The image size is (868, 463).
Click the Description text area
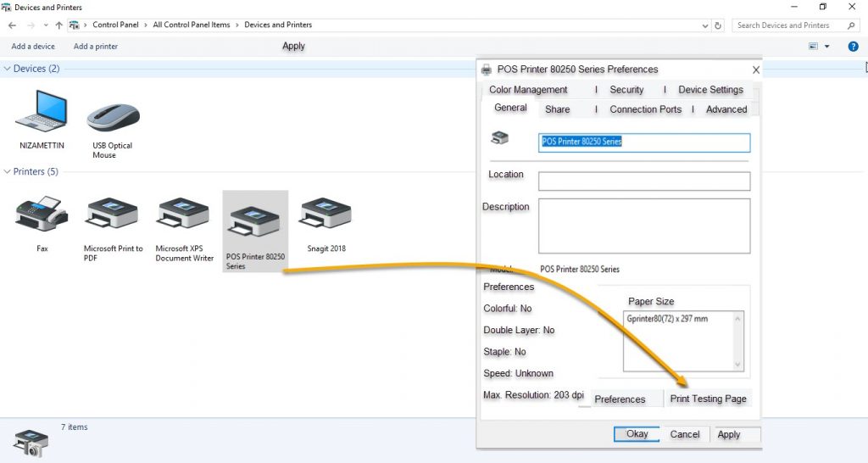tap(644, 226)
